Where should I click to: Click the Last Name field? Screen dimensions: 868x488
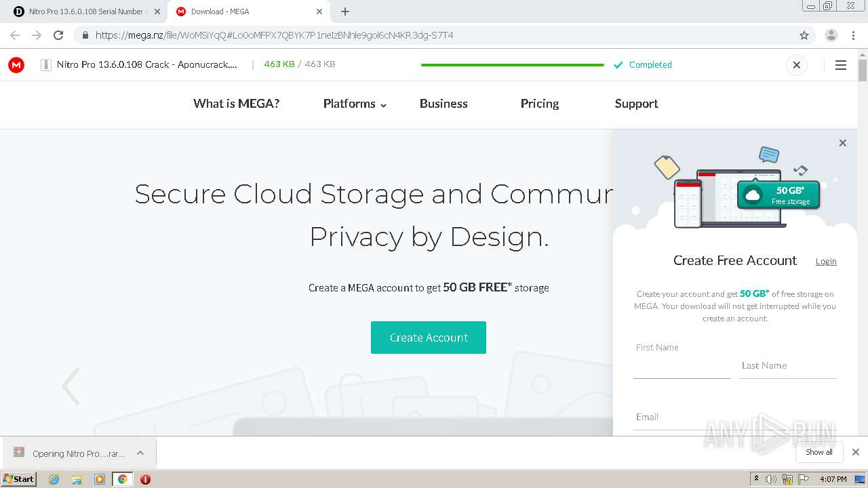click(x=788, y=365)
